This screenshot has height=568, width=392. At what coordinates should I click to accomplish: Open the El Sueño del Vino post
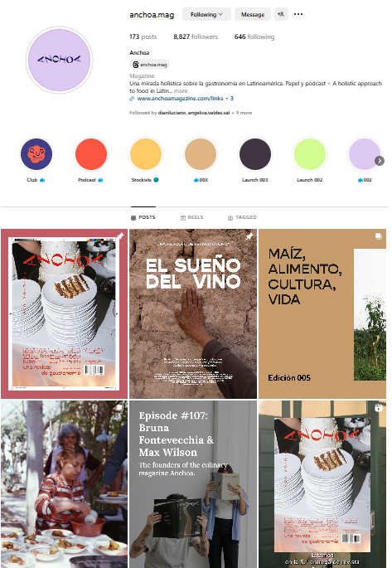coord(193,313)
